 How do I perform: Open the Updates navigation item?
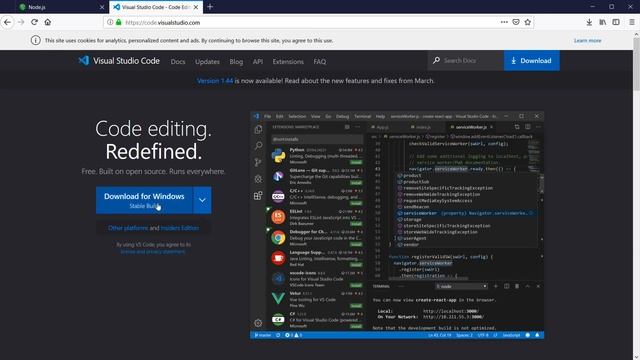coord(207,62)
